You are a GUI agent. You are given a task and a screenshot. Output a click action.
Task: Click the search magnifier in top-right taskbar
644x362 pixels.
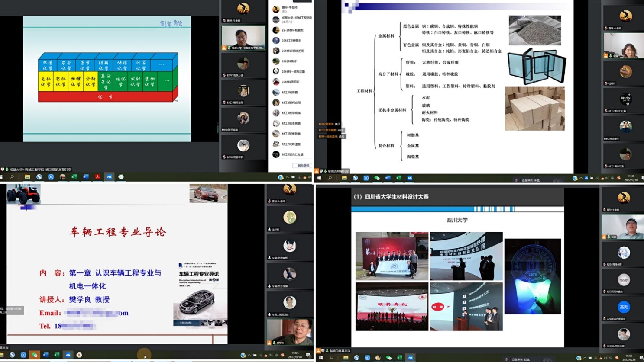(330, 178)
